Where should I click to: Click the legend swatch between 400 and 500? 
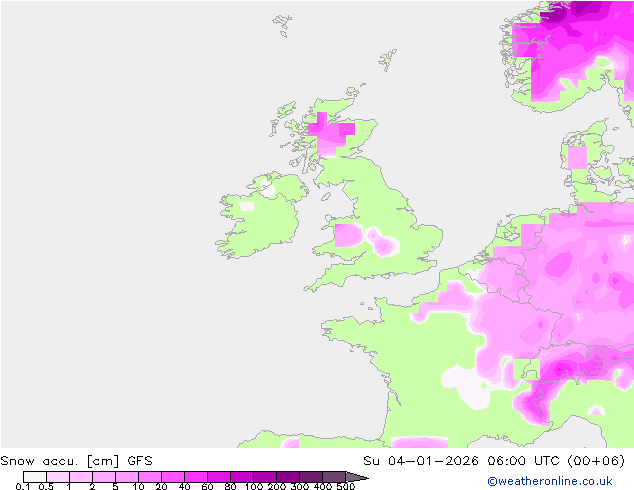[334, 477]
